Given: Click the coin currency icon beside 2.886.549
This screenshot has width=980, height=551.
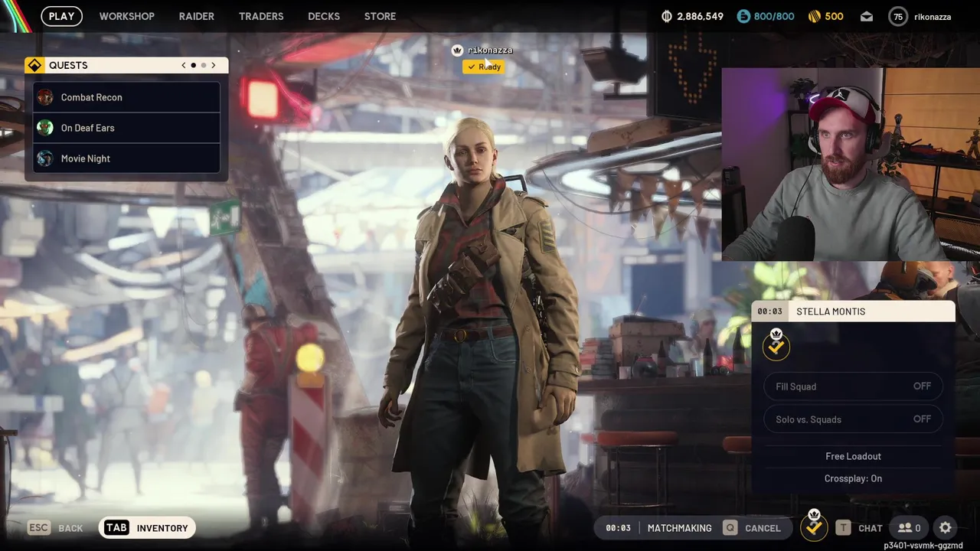Looking at the screenshot, I should [x=667, y=16].
